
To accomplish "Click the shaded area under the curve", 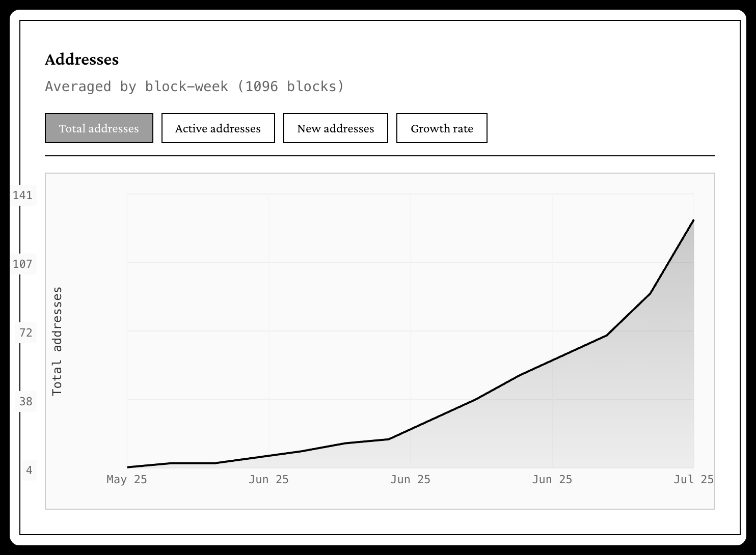I will [586, 418].
